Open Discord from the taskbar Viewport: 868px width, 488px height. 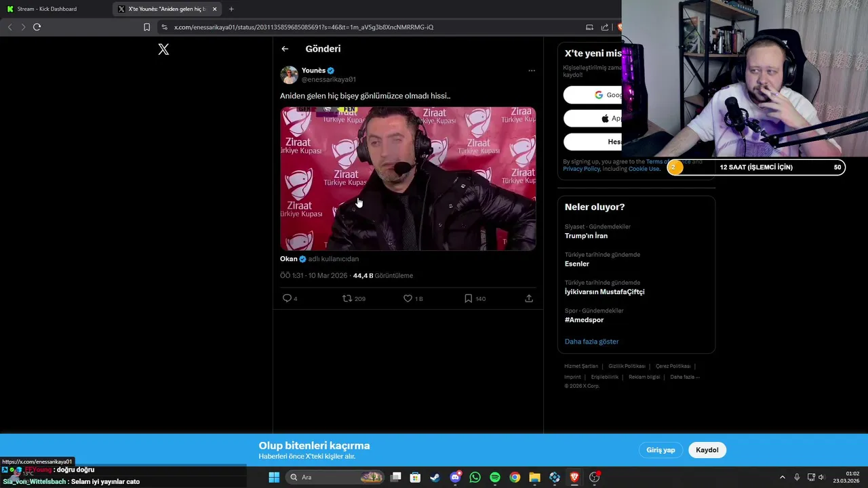click(455, 477)
